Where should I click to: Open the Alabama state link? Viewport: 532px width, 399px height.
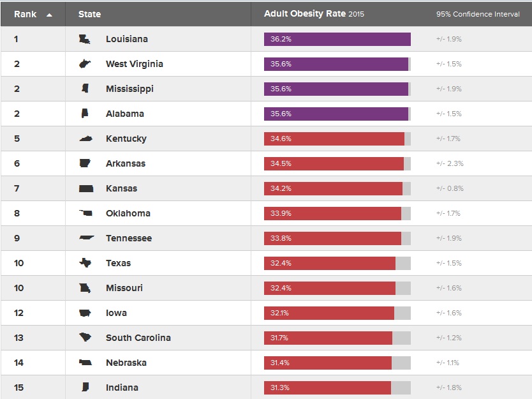tap(125, 114)
